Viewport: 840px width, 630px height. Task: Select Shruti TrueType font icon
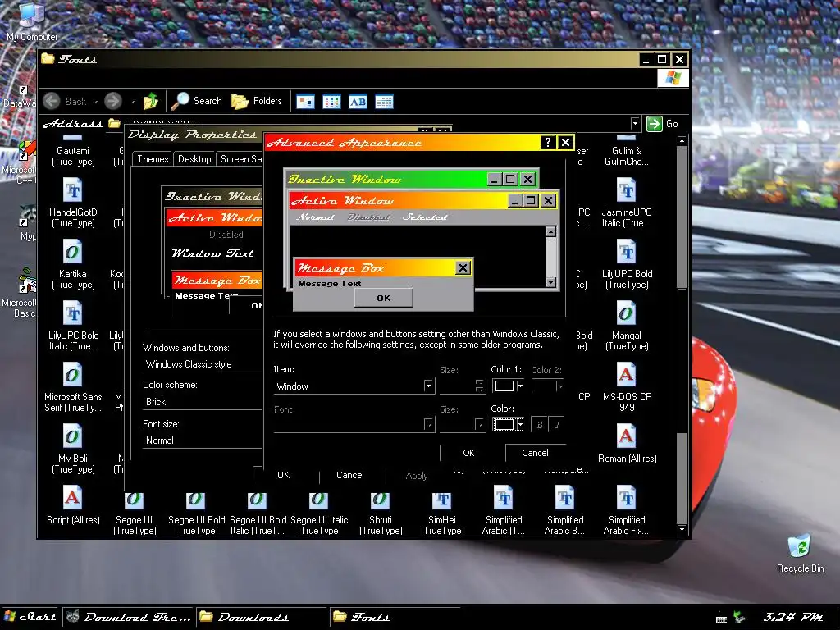(x=381, y=512)
